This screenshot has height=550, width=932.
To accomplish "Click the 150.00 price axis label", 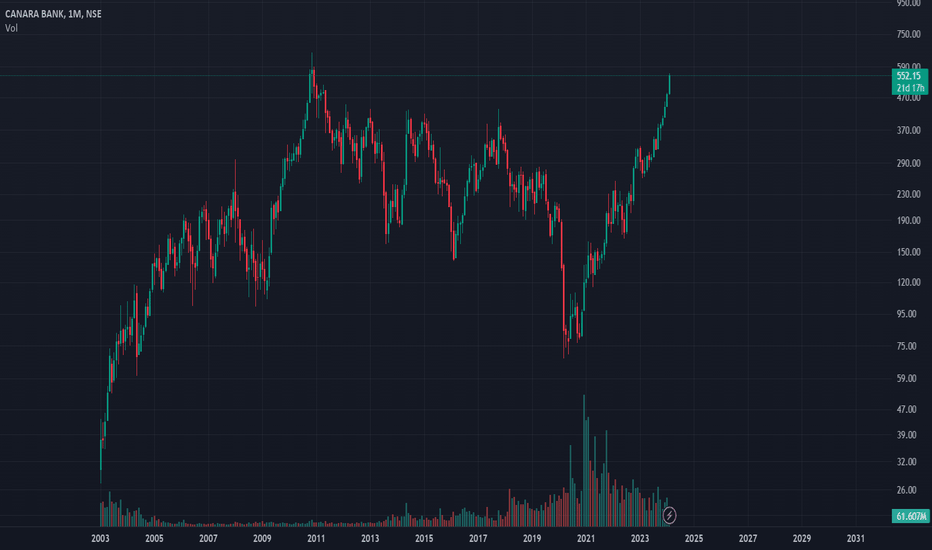I will click(x=909, y=252).
